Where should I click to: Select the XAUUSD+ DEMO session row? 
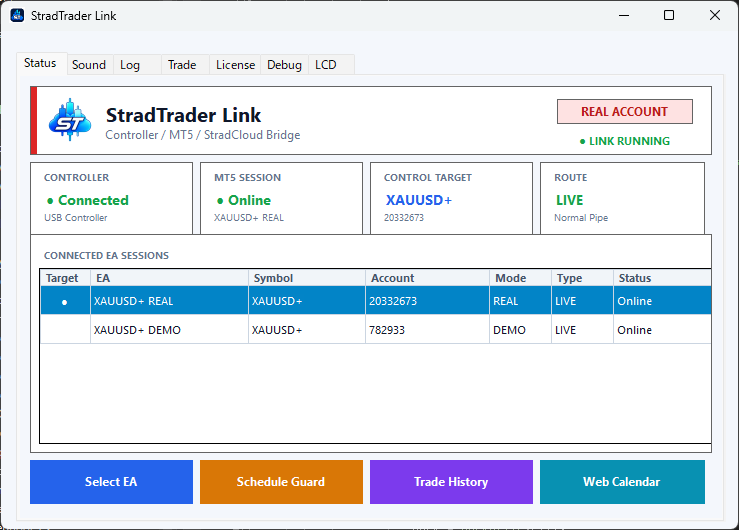click(x=376, y=330)
